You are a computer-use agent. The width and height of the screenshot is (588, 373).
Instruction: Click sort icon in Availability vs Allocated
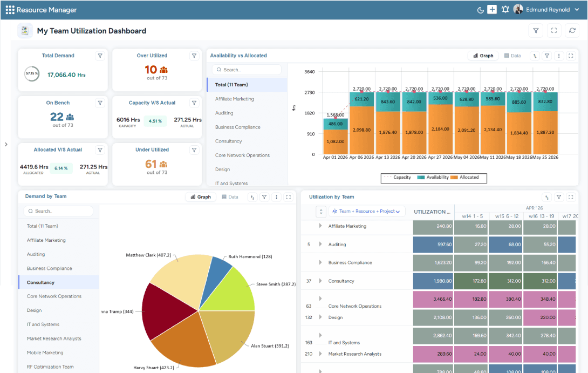[x=535, y=56]
